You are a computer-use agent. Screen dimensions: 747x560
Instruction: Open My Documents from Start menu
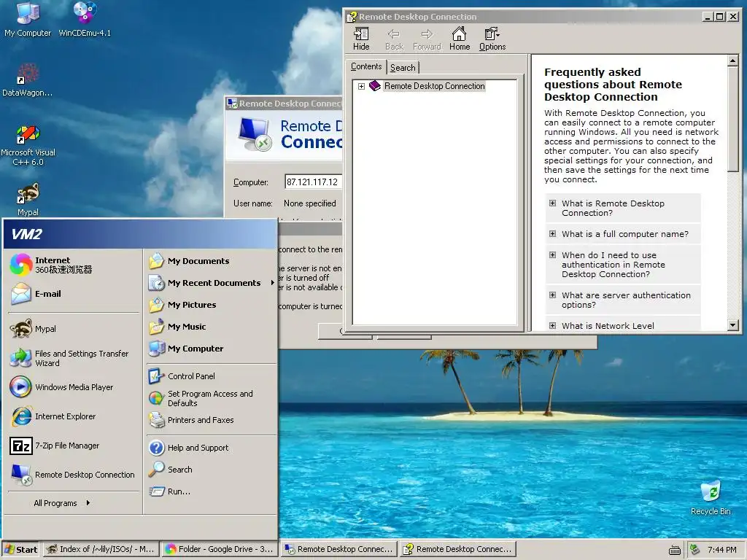(x=212, y=261)
